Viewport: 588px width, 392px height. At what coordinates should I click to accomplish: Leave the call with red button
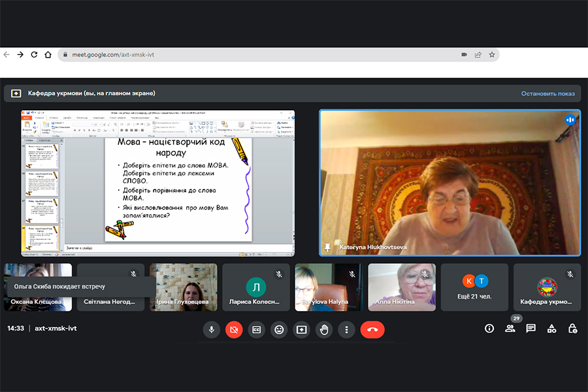point(372,330)
